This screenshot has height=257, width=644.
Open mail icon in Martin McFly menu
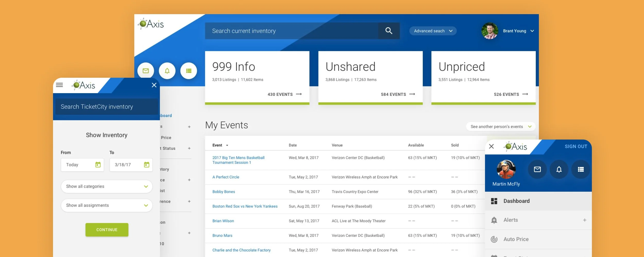tap(537, 169)
